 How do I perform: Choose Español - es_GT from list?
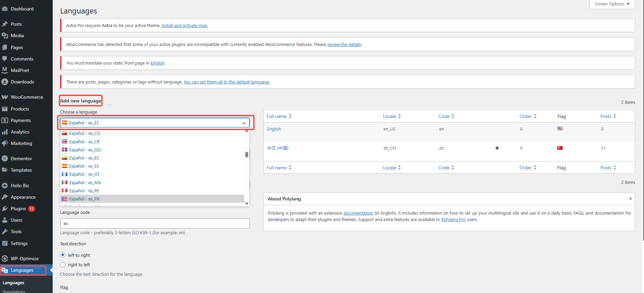tap(152, 174)
